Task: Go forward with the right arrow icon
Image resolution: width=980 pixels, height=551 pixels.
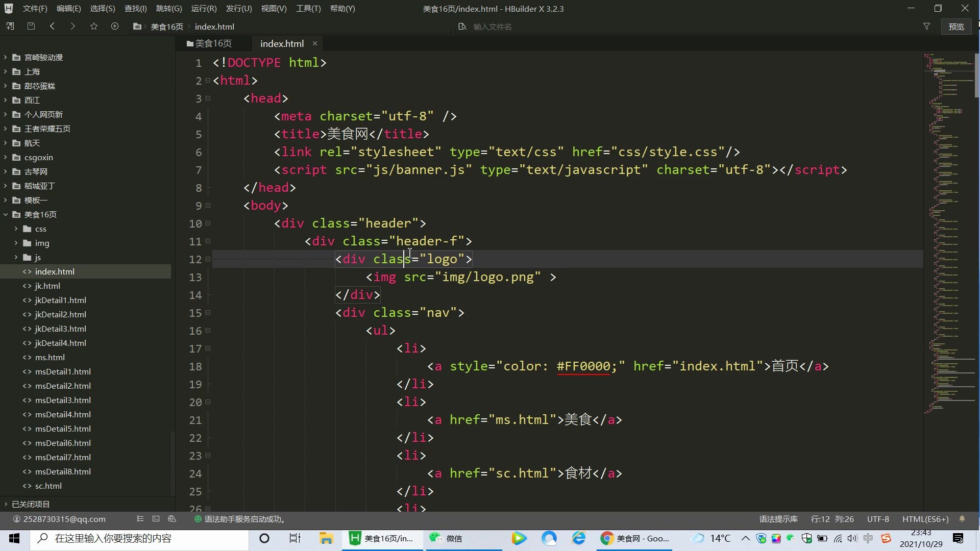Action: [x=73, y=26]
